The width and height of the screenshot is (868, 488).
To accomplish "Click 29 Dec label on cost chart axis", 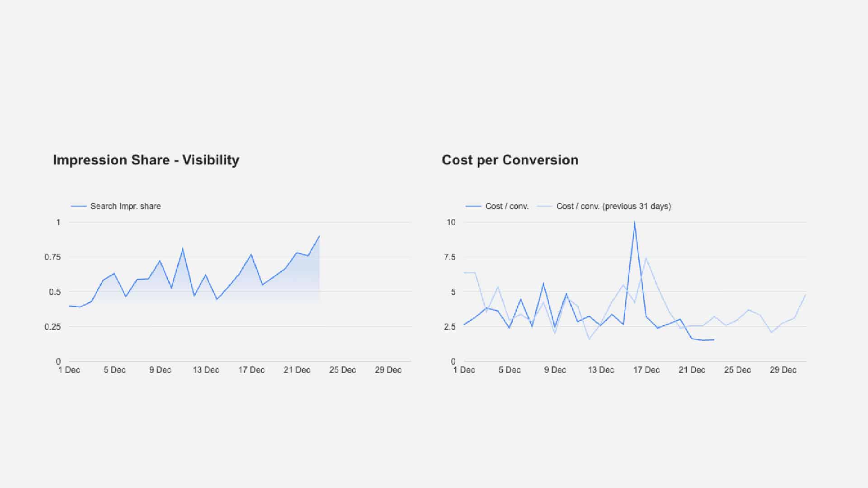I will click(783, 370).
